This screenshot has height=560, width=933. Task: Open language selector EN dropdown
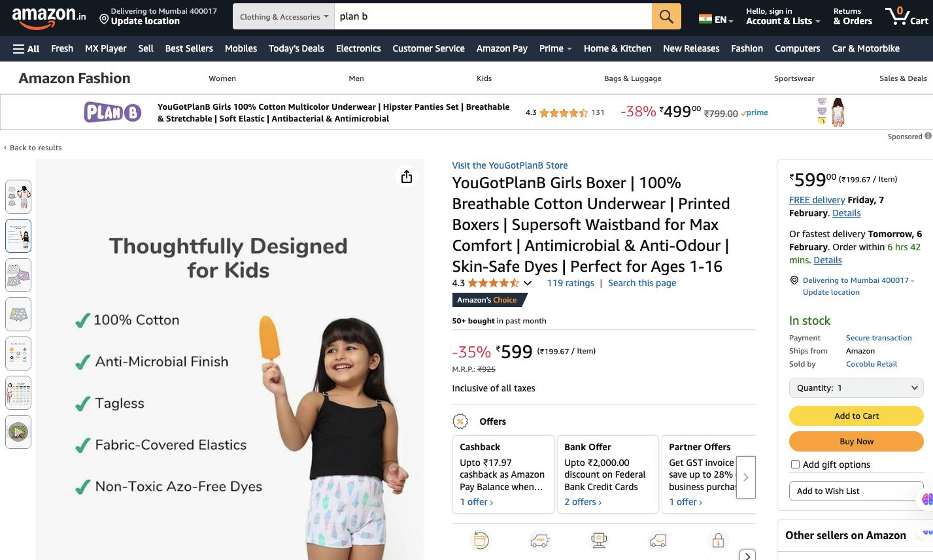click(716, 20)
